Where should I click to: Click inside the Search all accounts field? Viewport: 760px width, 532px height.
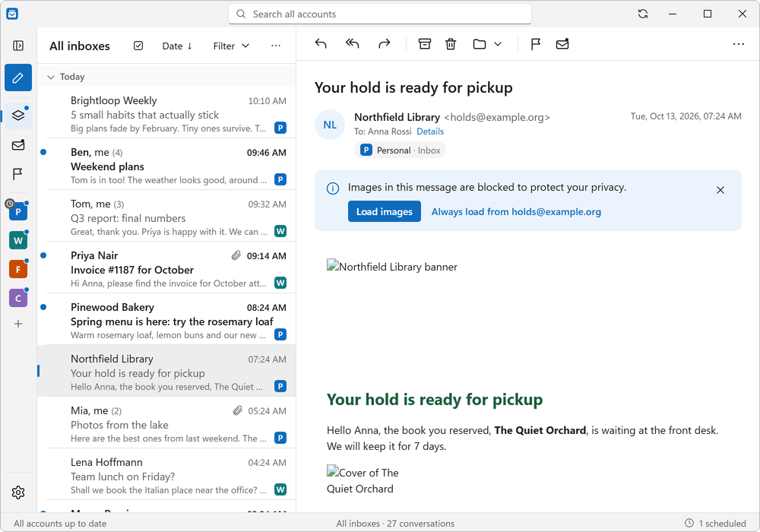pos(380,14)
